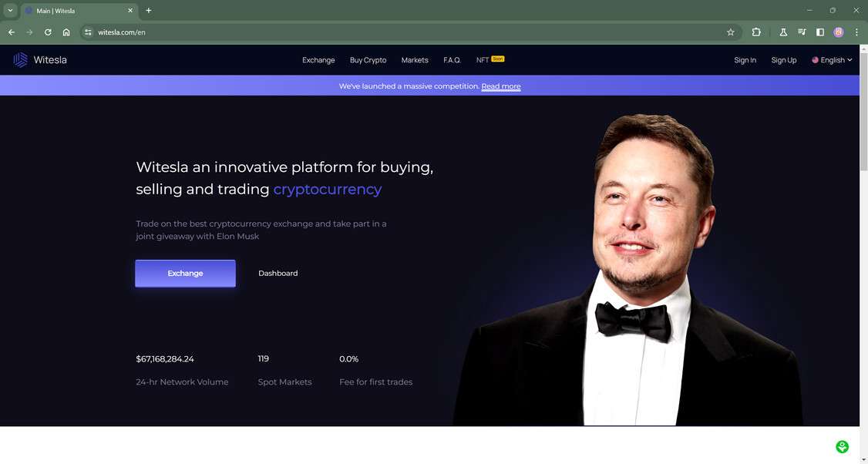868x464 pixels.
Task: Click the address bar URL field
Action: [x=385, y=32]
